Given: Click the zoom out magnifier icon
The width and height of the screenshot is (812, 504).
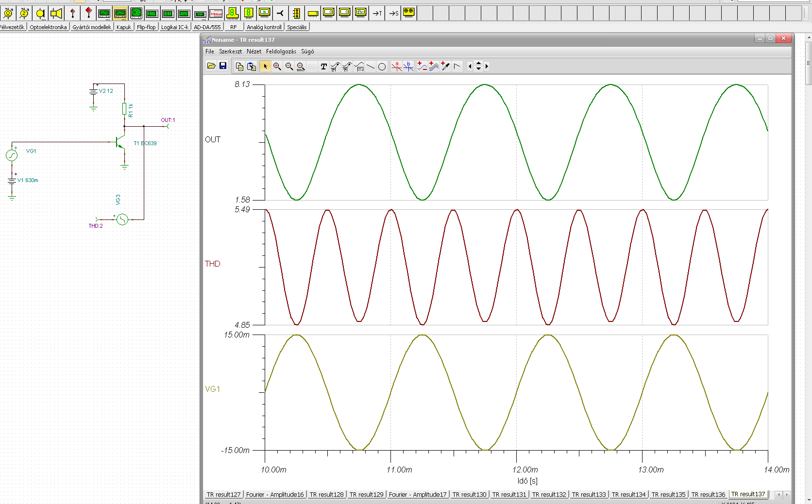Looking at the screenshot, I should coord(289,67).
